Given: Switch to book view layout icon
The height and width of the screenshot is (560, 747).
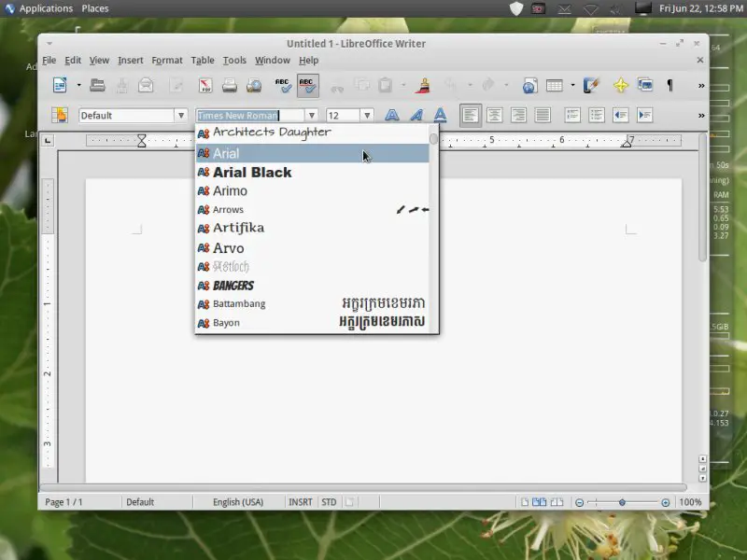Looking at the screenshot, I should tap(557, 502).
